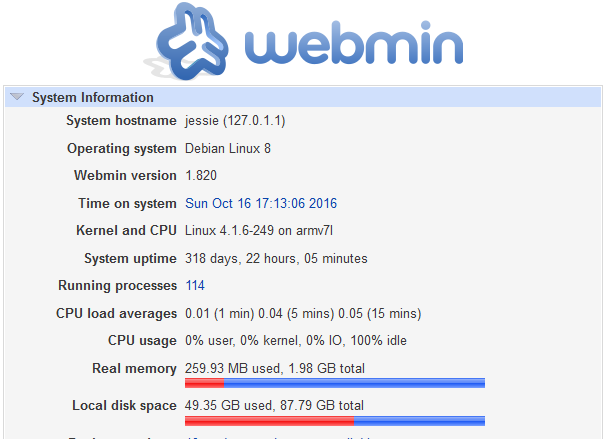Open running processes count 114 link
The height and width of the screenshot is (439, 605).
195,285
